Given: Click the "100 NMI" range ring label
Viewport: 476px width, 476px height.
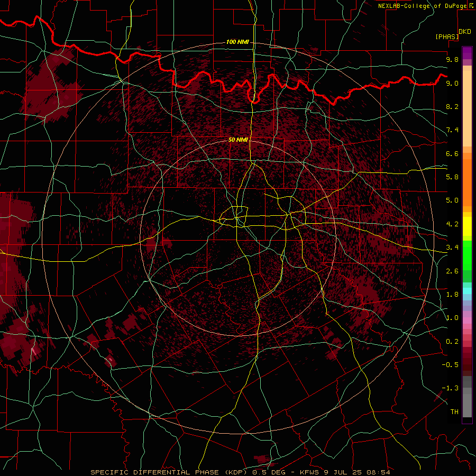Looking at the screenshot, I should [237, 42].
